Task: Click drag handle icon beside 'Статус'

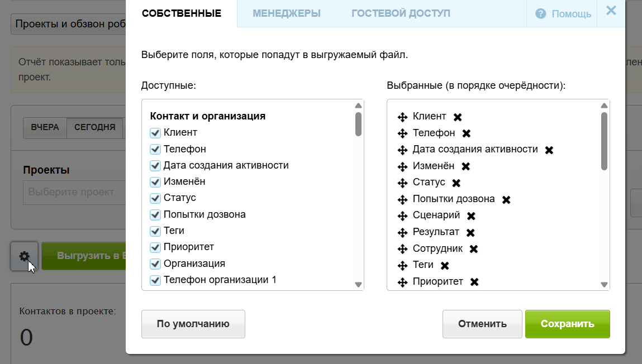Action: click(x=402, y=183)
